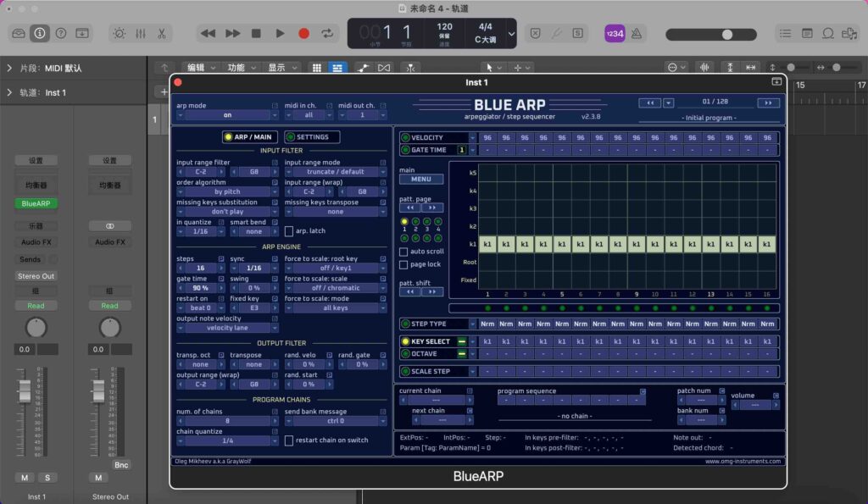
Task: Click the tempo 120 display
Action: (x=444, y=26)
